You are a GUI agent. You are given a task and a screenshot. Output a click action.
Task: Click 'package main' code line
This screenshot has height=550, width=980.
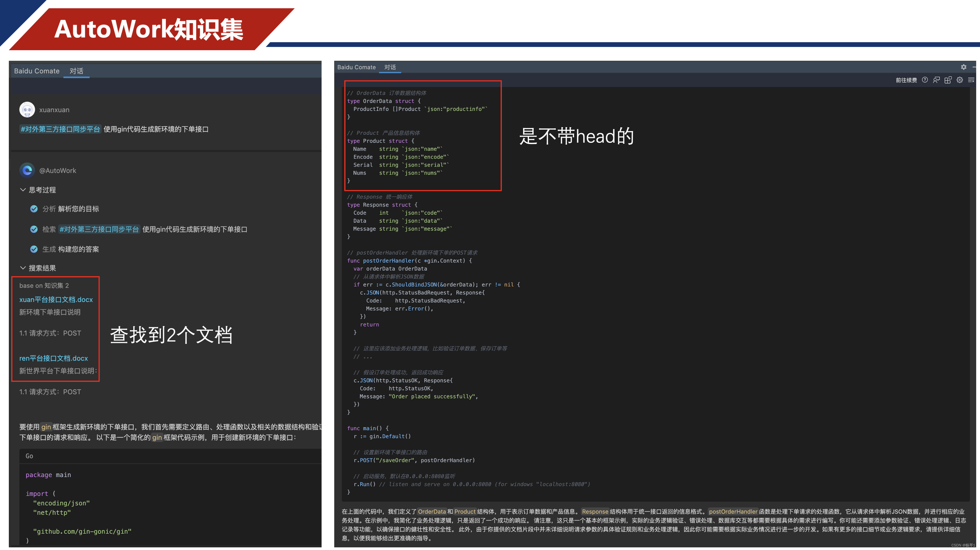pos(48,475)
